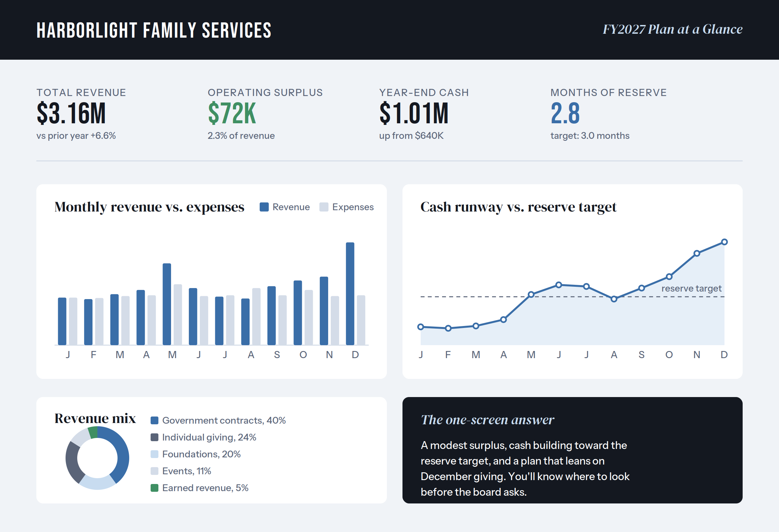Select the Individual giving legend swatch
Screen dimensions: 779x532
pos(155,437)
